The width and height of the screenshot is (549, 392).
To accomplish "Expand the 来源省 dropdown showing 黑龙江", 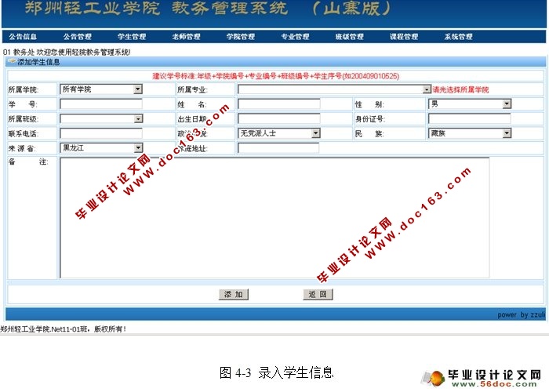I will tap(101, 148).
